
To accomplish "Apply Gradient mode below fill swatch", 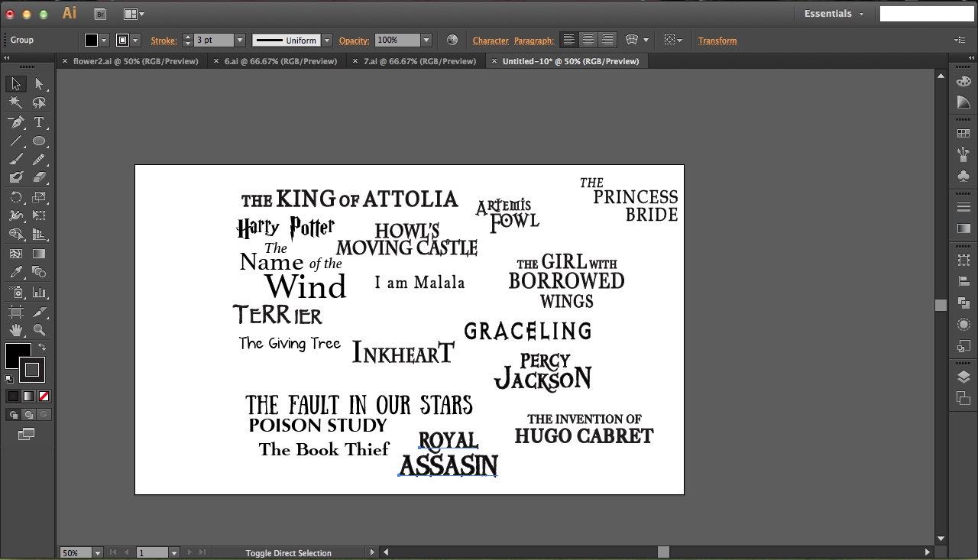I will [28, 396].
